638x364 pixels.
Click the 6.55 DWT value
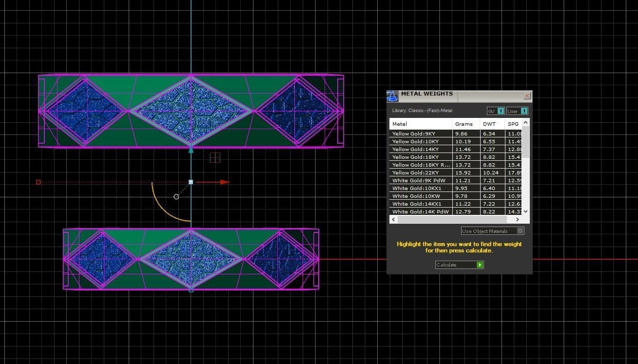[489, 141]
